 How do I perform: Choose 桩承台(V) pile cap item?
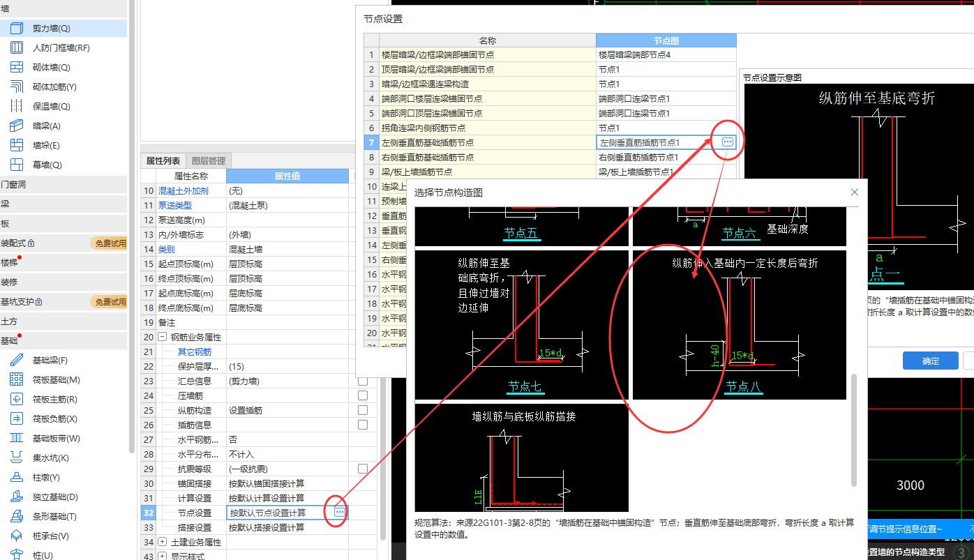[x=63, y=536]
